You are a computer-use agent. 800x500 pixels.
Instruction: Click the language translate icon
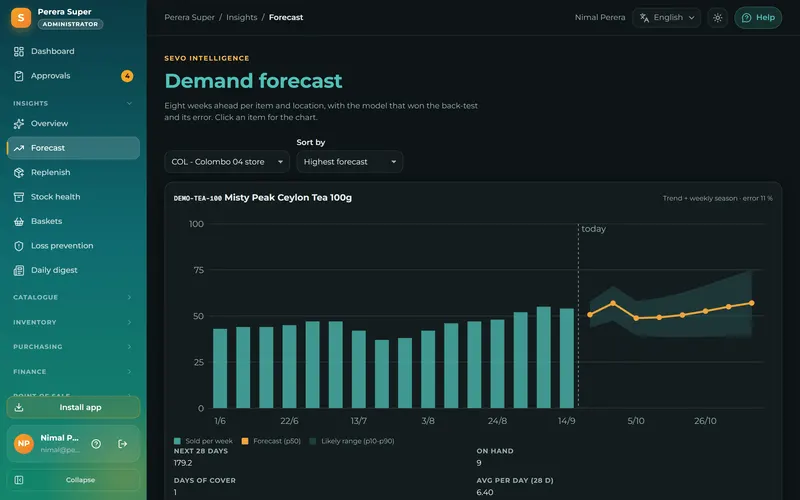coord(644,18)
